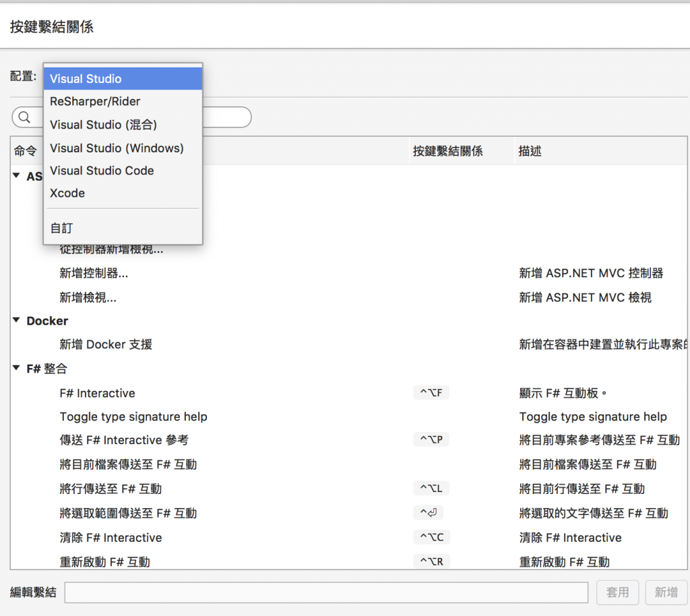This screenshot has height=616, width=690.
Task: Click description 將選取的文字傳送至 F# 互動
Action: coord(594,513)
